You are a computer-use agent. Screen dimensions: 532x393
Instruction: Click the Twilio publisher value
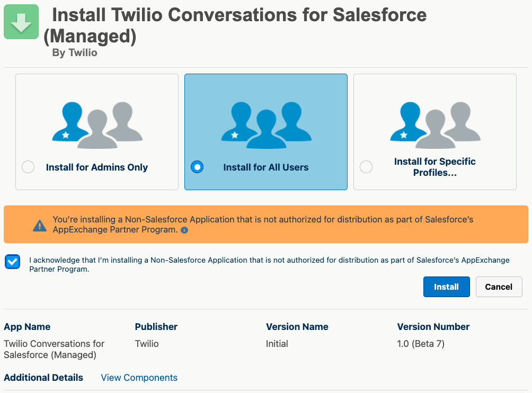(147, 344)
